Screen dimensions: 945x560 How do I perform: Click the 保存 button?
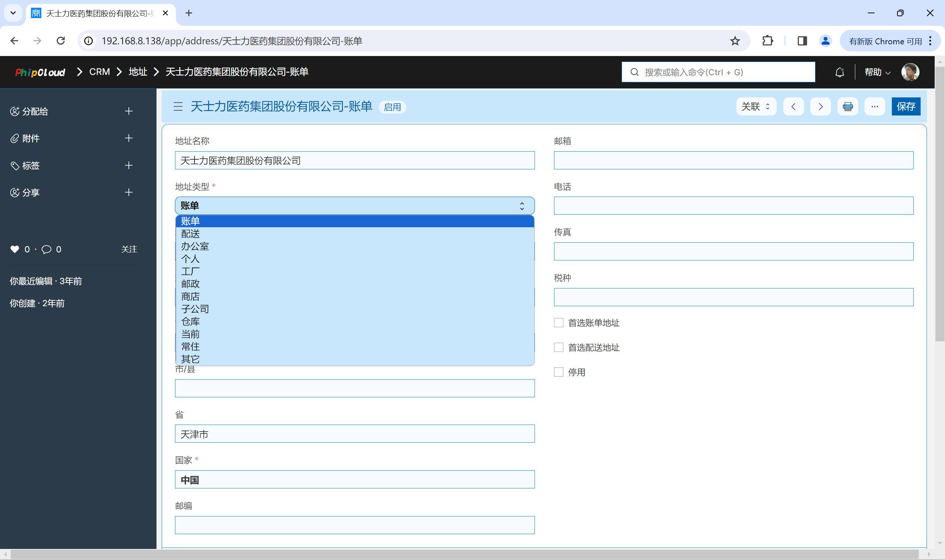[x=906, y=106]
